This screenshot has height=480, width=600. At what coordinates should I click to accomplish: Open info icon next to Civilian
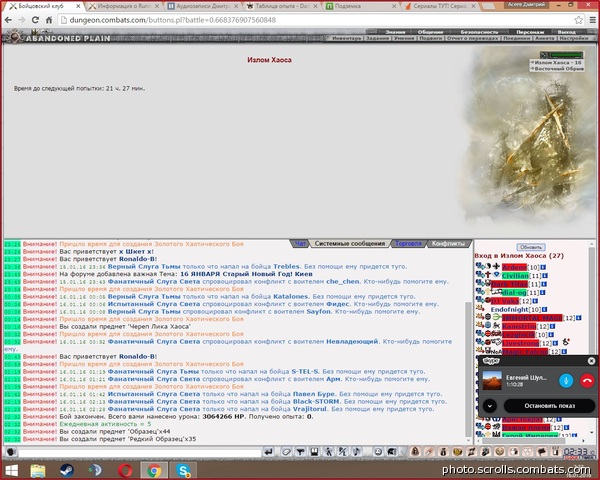[545, 276]
